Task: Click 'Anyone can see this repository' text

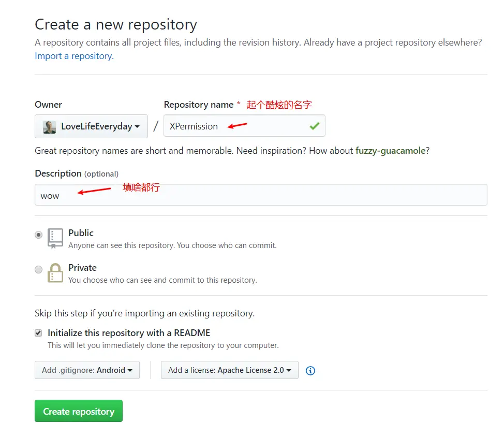Action: coord(173,245)
